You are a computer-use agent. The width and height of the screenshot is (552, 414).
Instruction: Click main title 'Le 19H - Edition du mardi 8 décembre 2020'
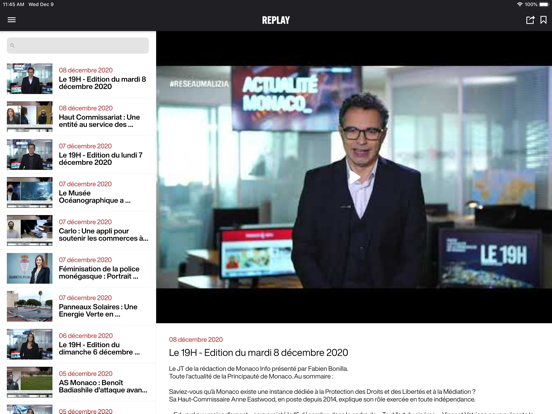[258, 353]
